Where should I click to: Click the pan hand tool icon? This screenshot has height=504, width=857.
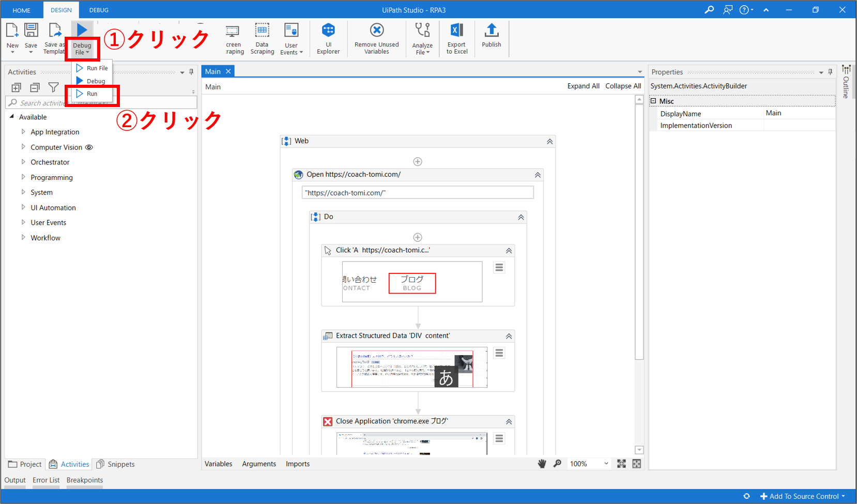pos(542,464)
